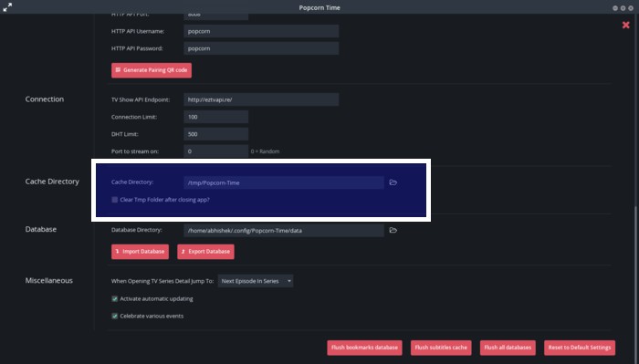Click the Connection Limit field
This screenshot has width=639, height=364.
click(215, 117)
